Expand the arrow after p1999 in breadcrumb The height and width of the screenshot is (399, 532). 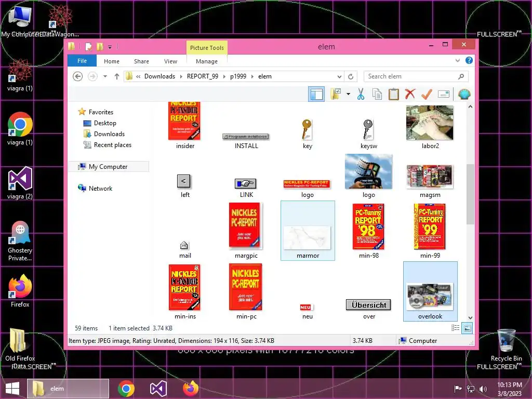tap(252, 76)
